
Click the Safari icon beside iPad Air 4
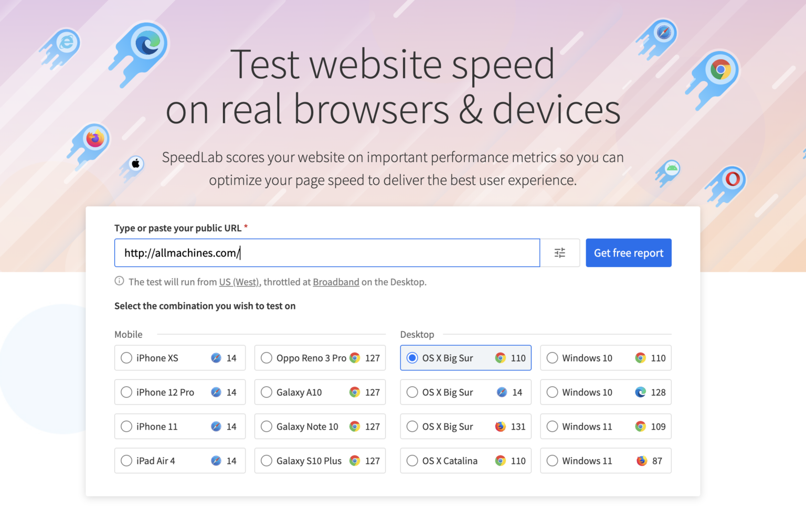point(217,461)
